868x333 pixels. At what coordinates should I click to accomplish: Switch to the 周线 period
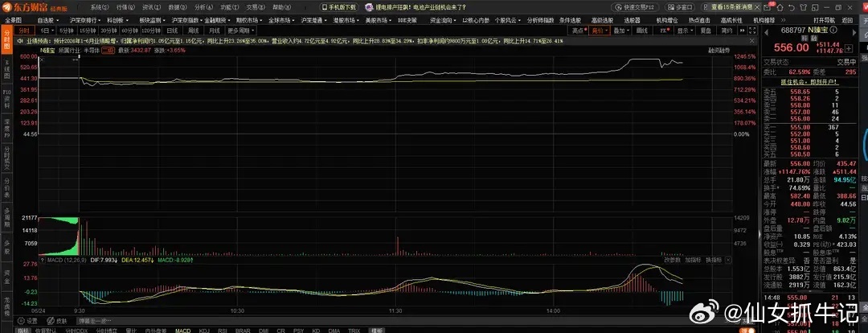[x=193, y=31]
